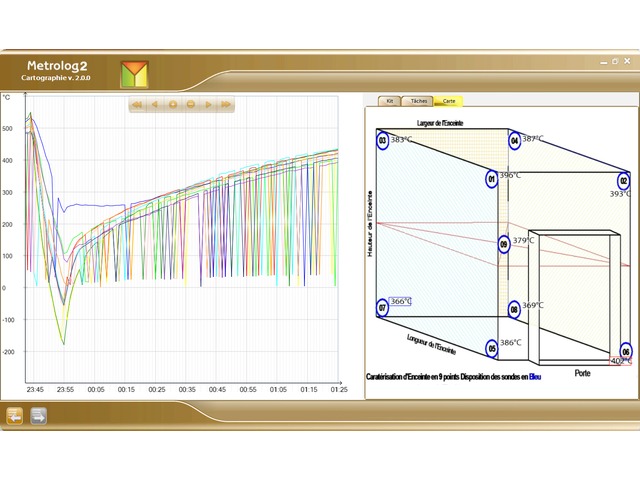Click probe marker 04 on diagram
This screenshot has height=480, width=640.
tap(515, 141)
